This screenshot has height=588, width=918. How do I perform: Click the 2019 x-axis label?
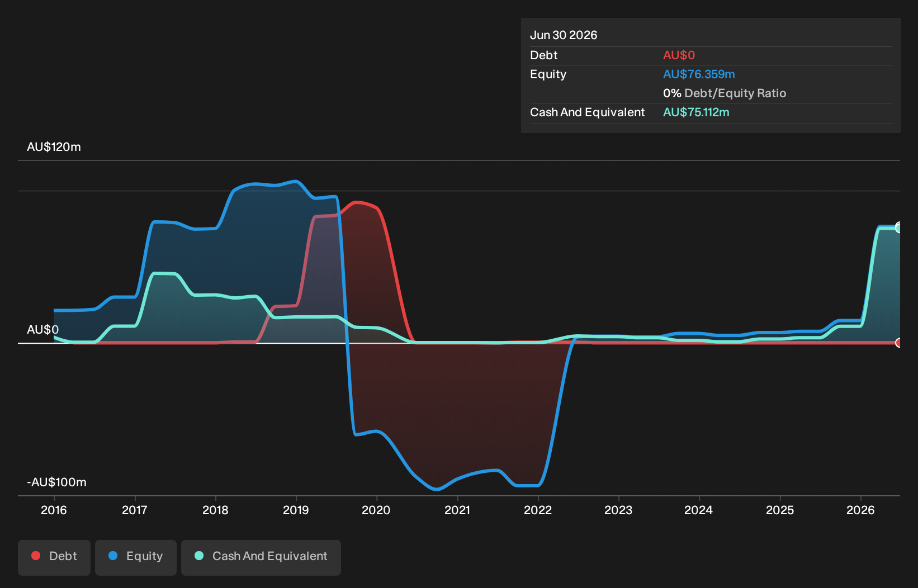296,510
